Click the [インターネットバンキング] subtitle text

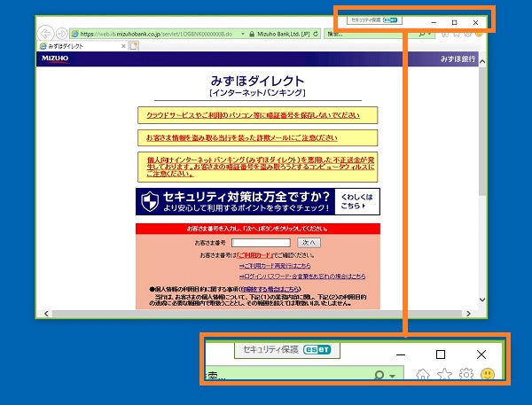point(257,93)
